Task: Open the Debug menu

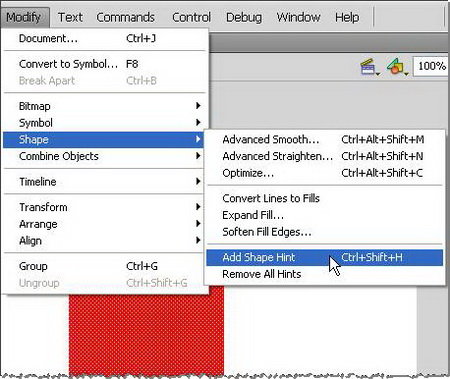Action: point(244,17)
